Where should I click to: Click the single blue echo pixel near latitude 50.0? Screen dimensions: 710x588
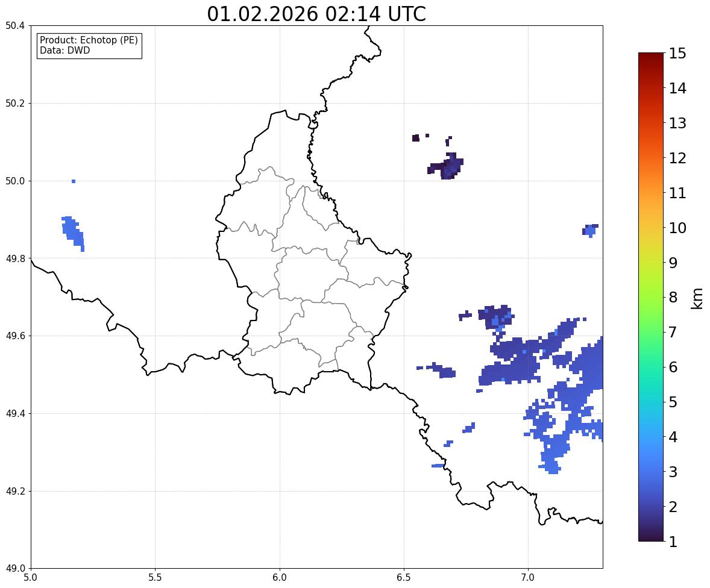pyautogui.click(x=74, y=181)
